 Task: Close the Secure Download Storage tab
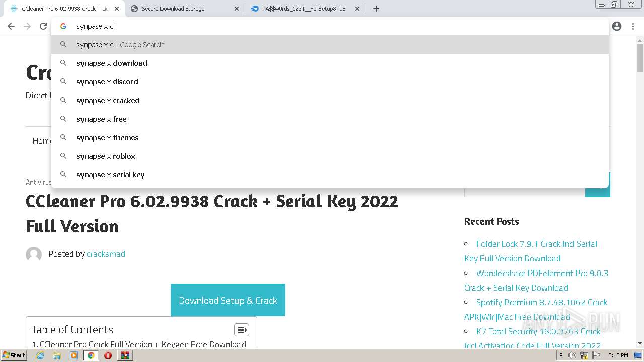coord(237,9)
